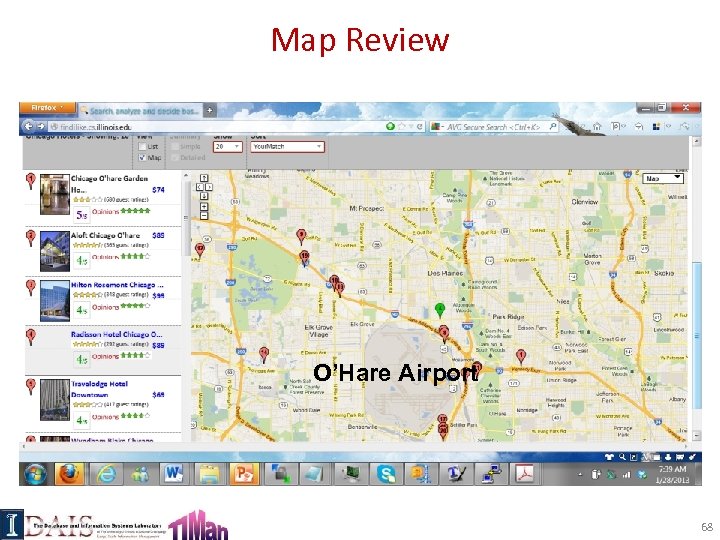Check the Simple summary checkbox
This screenshot has width=720, height=540.
(x=175, y=146)
